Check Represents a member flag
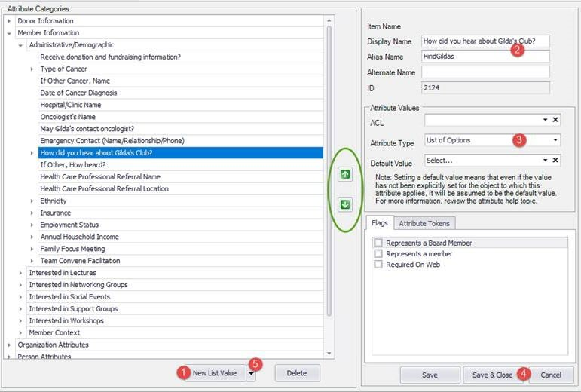 coord(378,253)
